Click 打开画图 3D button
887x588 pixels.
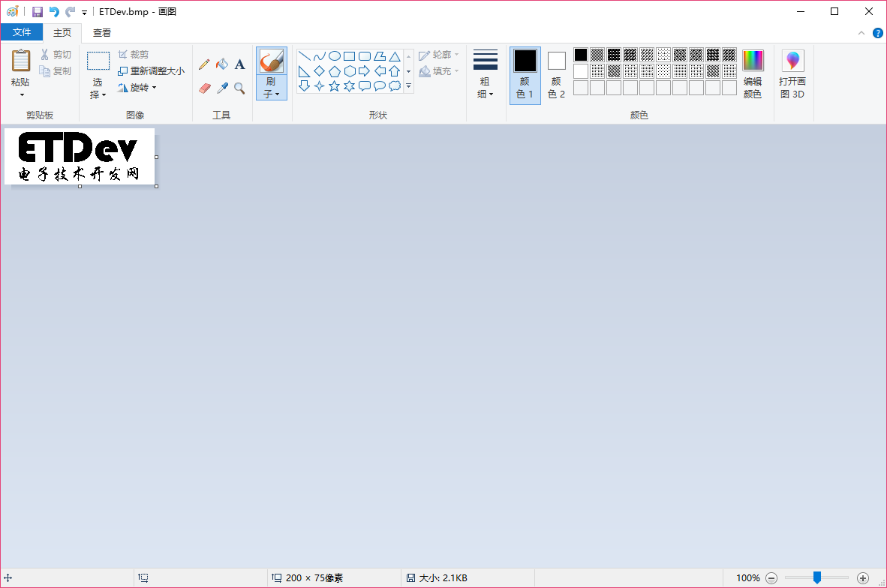point(792,74)
